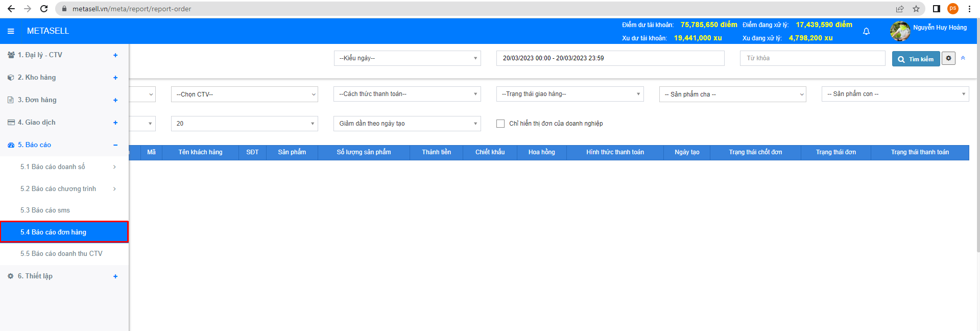Click the date range field showing 20/03/2023

(610, 58)
